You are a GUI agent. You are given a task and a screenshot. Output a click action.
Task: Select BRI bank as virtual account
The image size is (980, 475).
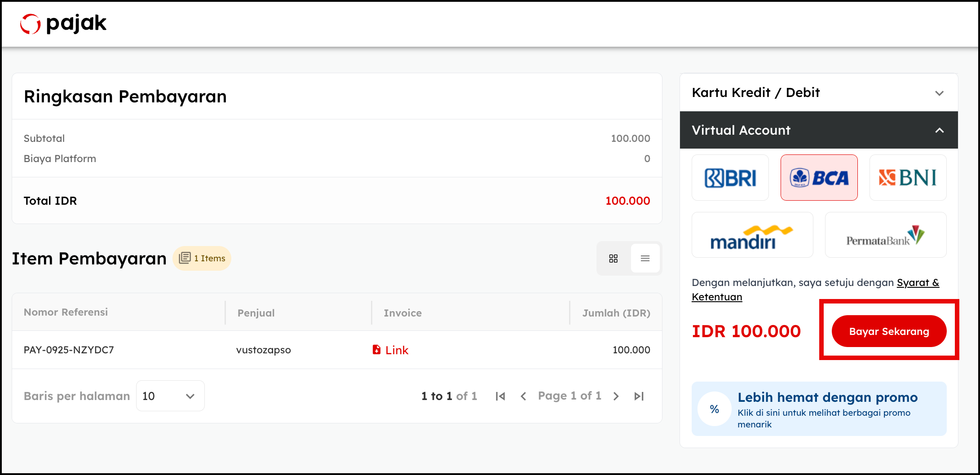[730, 178]
